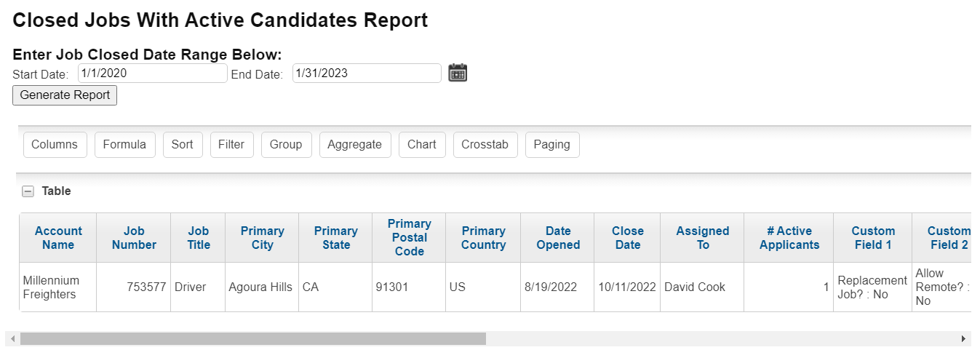
Task: Collapse the Table section with minus icon
Action: point(28,191)
